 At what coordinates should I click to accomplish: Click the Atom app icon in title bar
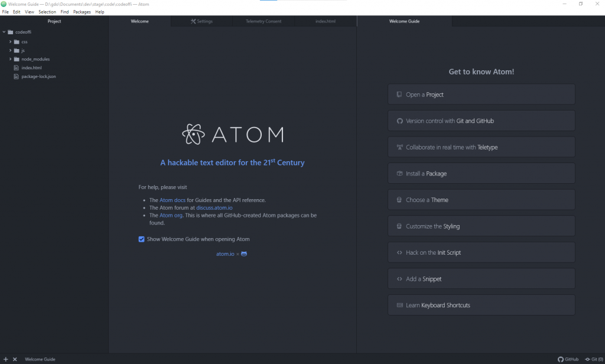(x=4, y=4)
